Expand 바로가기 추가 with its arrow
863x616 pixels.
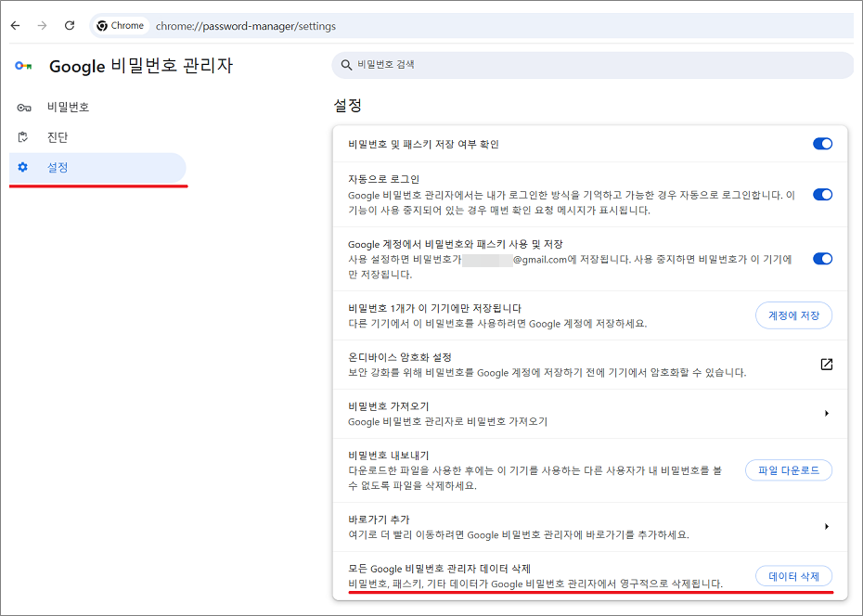tap(826, 526)
